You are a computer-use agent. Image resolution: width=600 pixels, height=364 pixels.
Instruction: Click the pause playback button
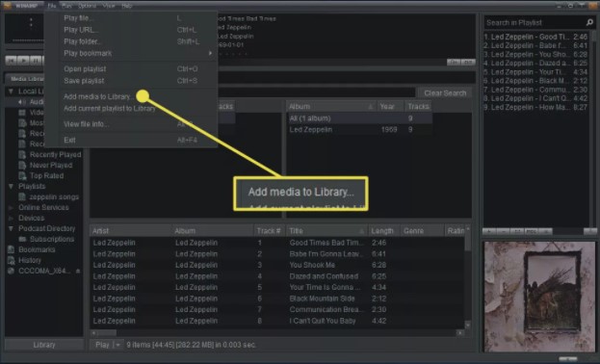36,60
